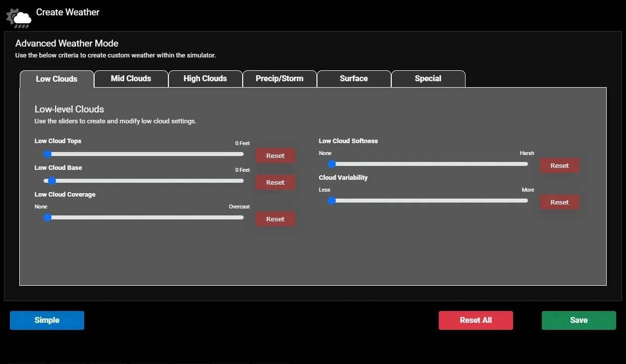Go to the Surface tab
Screen dimensions: 626x364
pos(354,79)
